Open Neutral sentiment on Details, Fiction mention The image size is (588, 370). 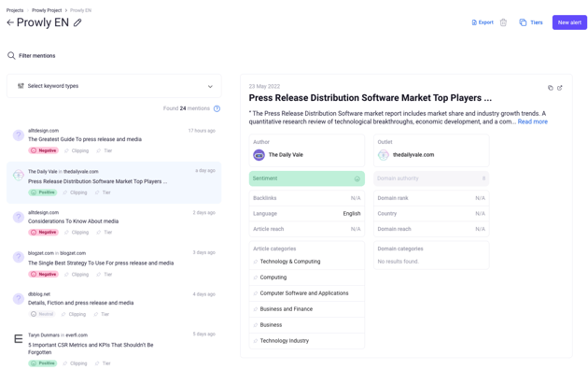pyautogui.click(x=42, y=314)
